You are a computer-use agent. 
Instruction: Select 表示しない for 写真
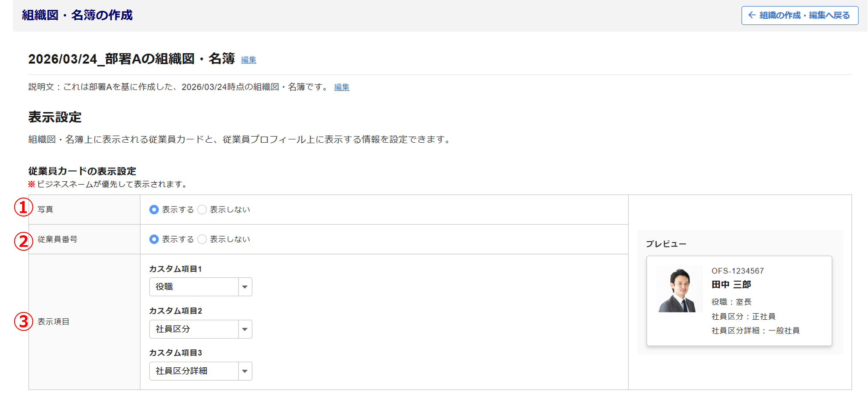point(202,210)
